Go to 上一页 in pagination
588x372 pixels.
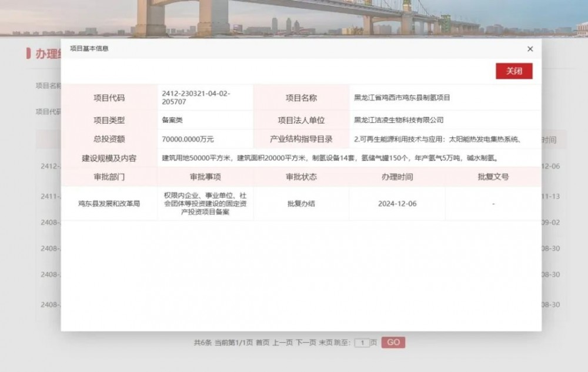click(282, 343)
